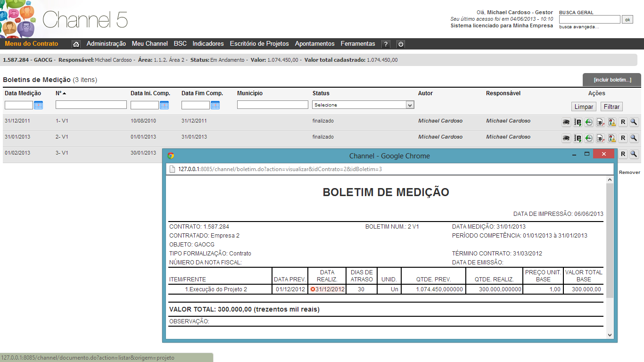
Task: Click the Filtrar button
Action: tap(612, 107)
